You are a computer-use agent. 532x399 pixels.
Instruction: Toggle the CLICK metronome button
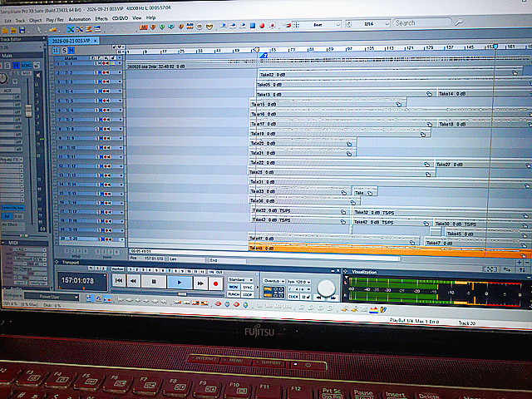click(293, 297)
